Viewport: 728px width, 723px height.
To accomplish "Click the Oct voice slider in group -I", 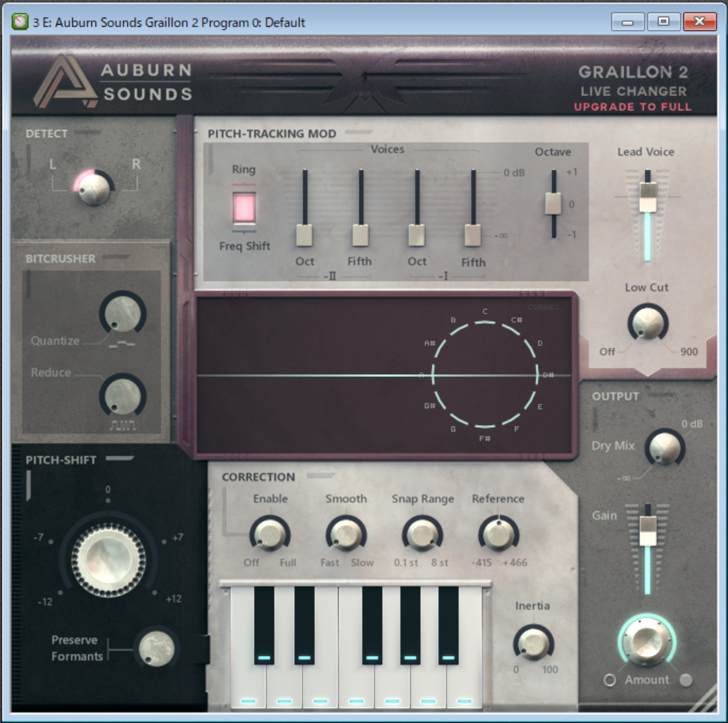I will point(417,235).
